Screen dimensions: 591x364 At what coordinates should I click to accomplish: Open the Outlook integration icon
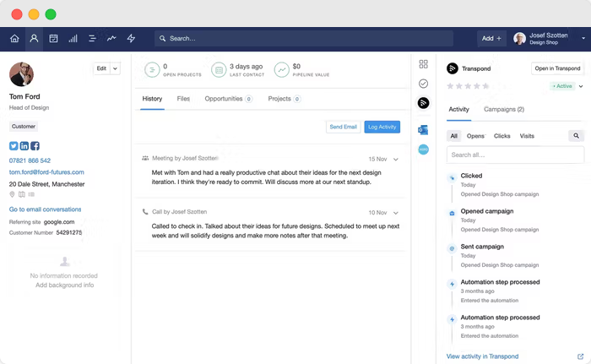[423, 130]
